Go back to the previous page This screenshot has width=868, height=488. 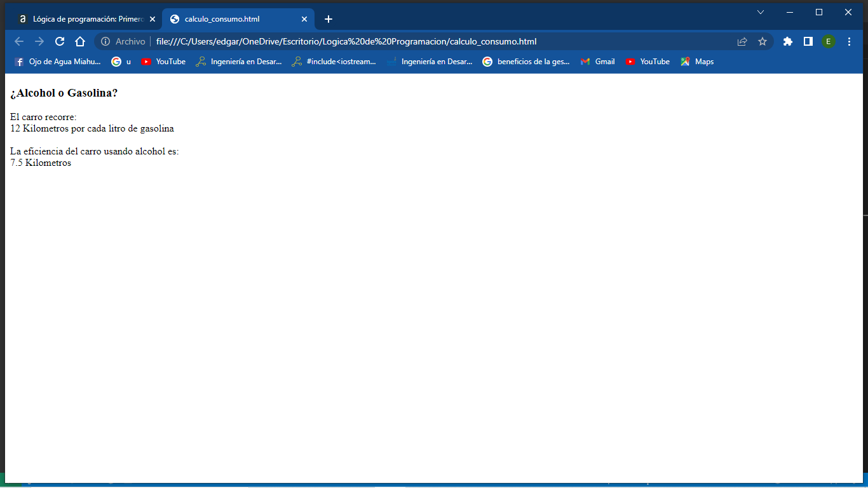19,41
